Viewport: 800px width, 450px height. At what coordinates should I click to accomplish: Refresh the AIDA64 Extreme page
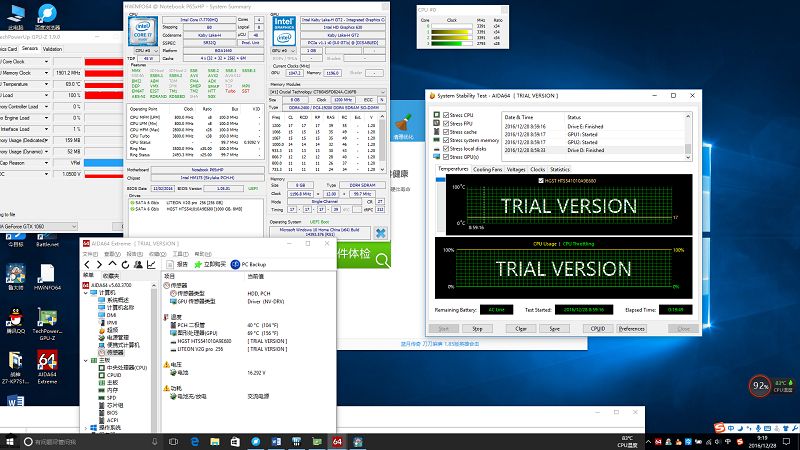coord(125,264)
